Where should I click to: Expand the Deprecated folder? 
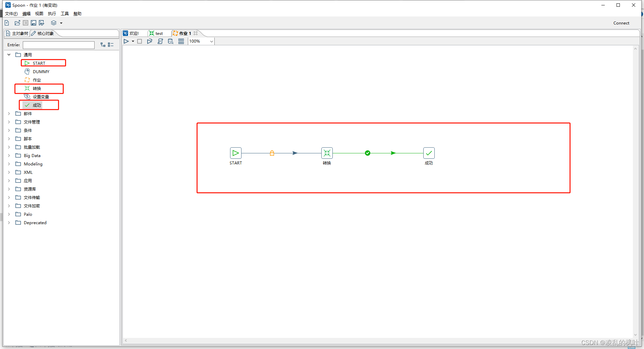coord(9,222)
